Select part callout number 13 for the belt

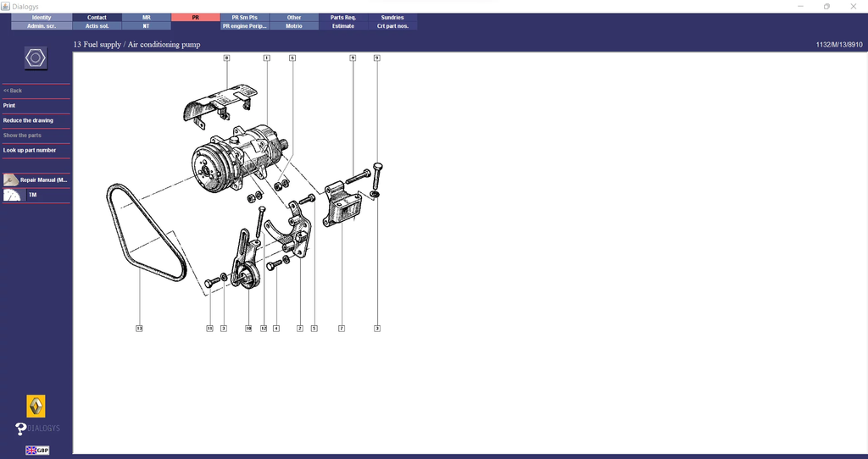click(139, 328)
